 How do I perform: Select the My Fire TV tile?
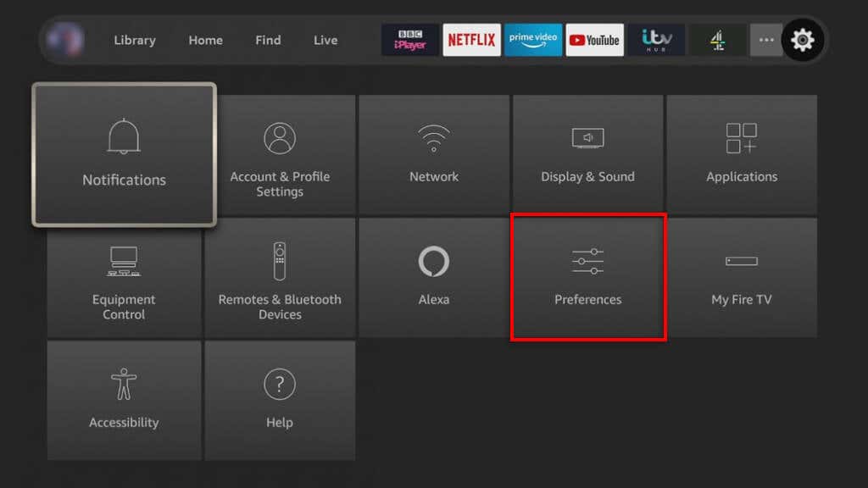click(x=742, y=278)
